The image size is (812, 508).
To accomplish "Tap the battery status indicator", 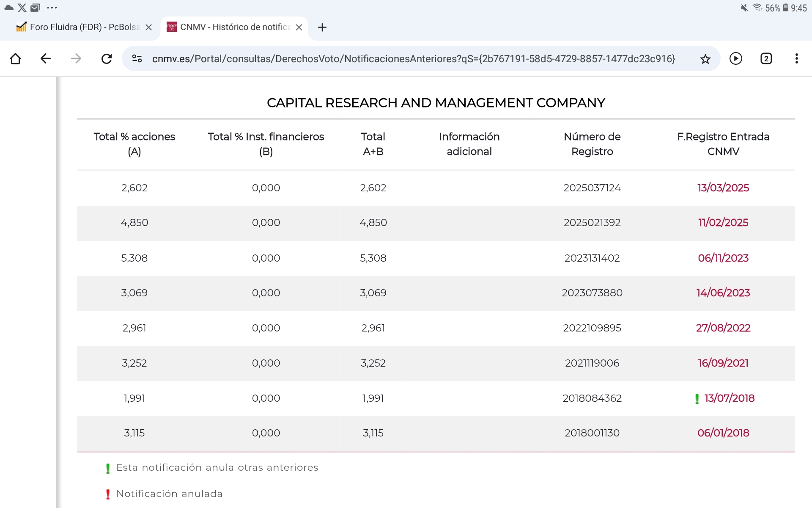I will click(x=786, y=8).
